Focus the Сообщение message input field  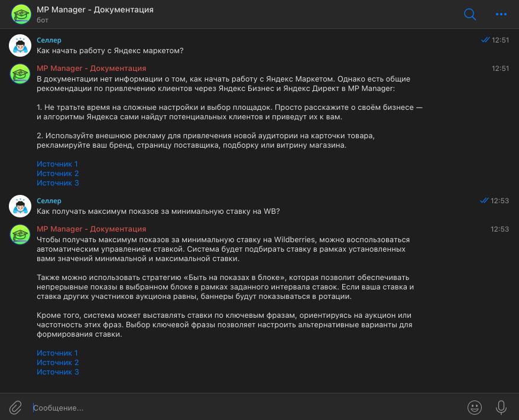pyautogui.click(x=236, y=408)
